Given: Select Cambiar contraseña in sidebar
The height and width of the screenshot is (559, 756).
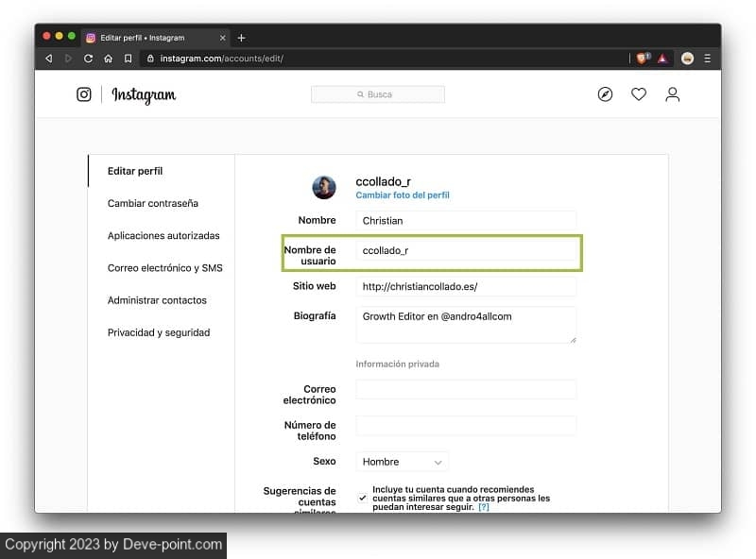Looking at the screenshot, I should [x=153, y=203].
